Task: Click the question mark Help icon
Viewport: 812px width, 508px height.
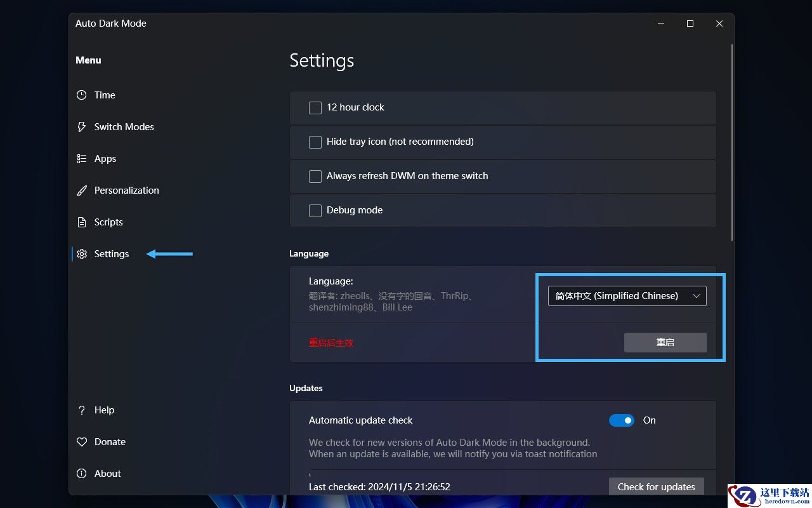Action: tap(81, 410)
